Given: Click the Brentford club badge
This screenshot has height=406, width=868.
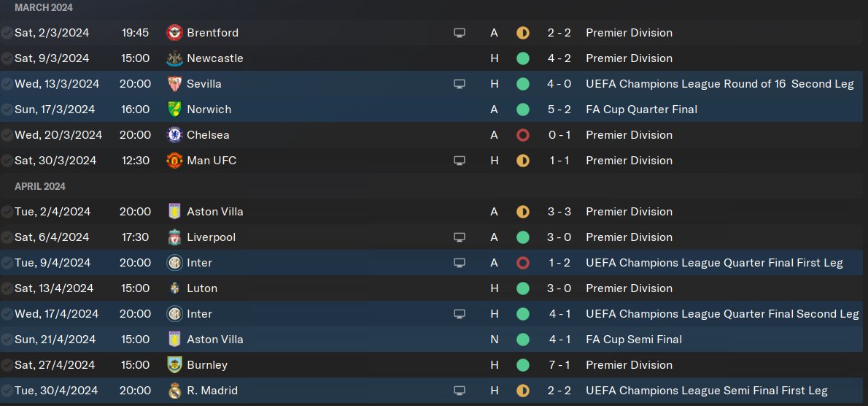Looking at the screenshot, I should tap(174, 33).
